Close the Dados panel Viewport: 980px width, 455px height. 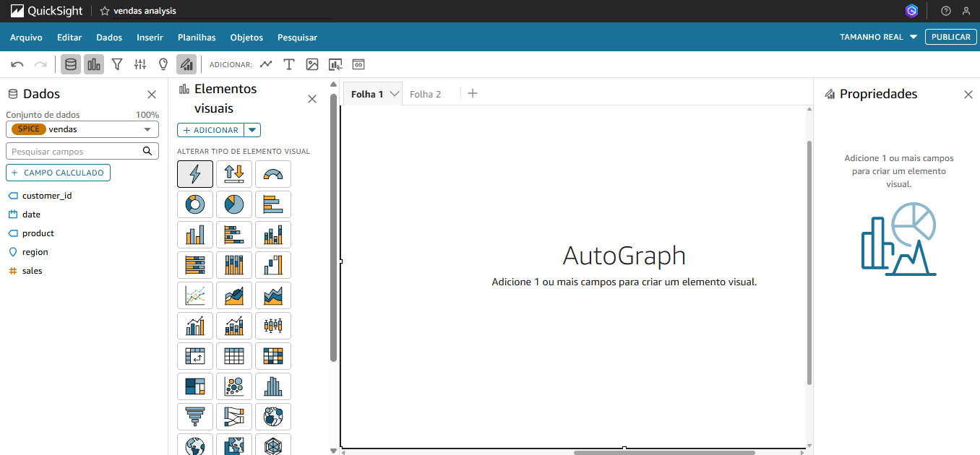point(152,95)
